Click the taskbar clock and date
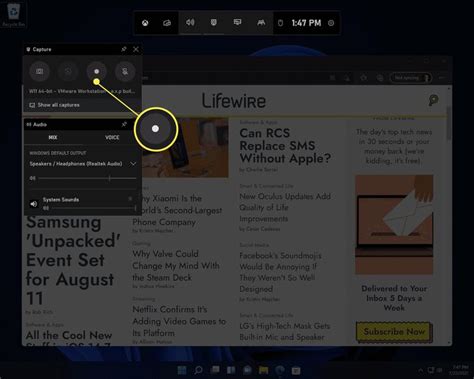 click(458, 370)
